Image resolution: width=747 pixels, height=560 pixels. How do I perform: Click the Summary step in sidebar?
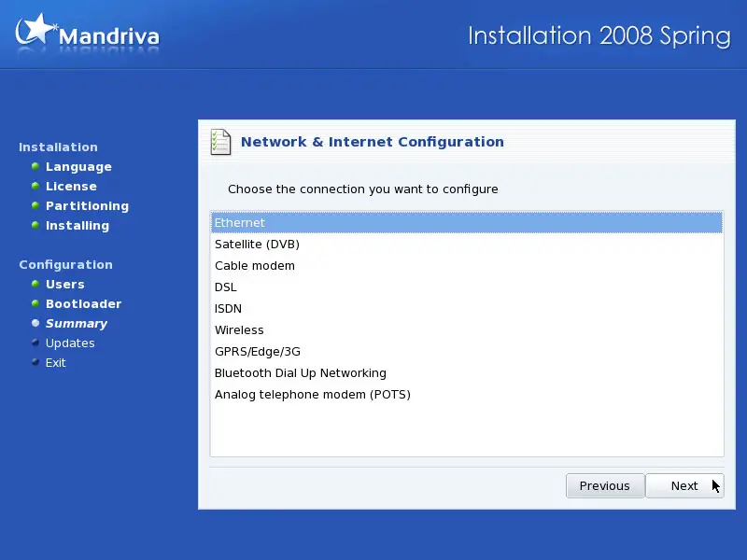tap(77, 323)
